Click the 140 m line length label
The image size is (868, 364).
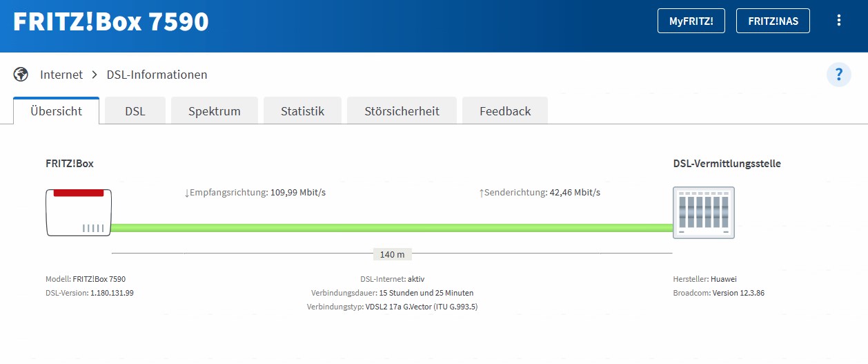pyautogui.click(x=392, y=254)
